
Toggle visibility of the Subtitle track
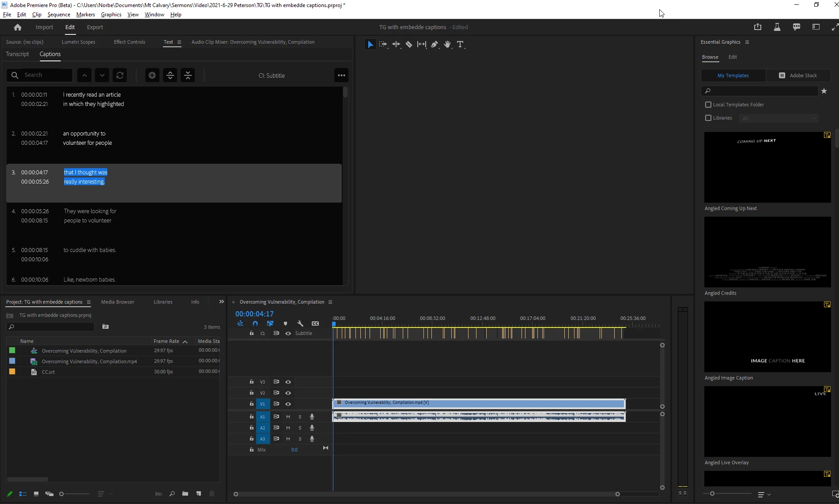point(288,333)
